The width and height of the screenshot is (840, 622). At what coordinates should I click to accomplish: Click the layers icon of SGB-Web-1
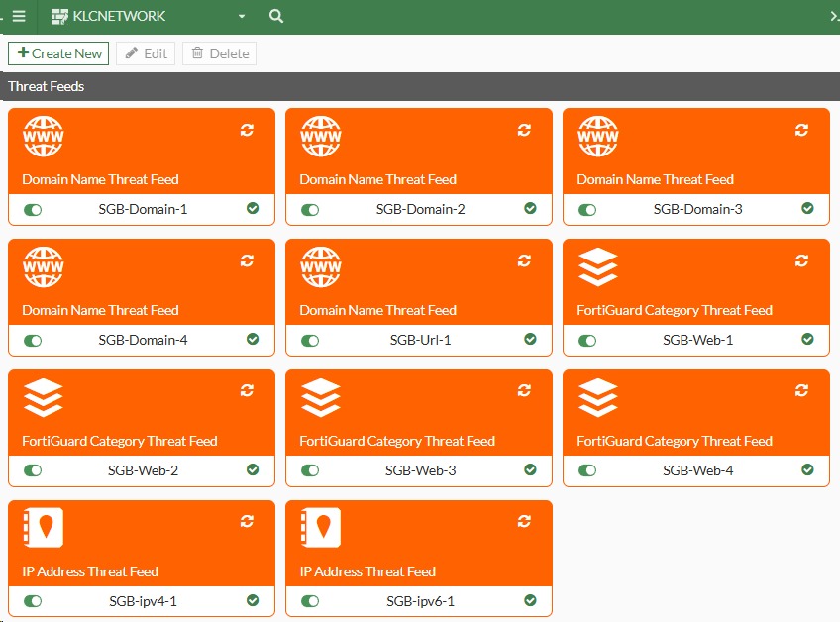pos(598,266)
